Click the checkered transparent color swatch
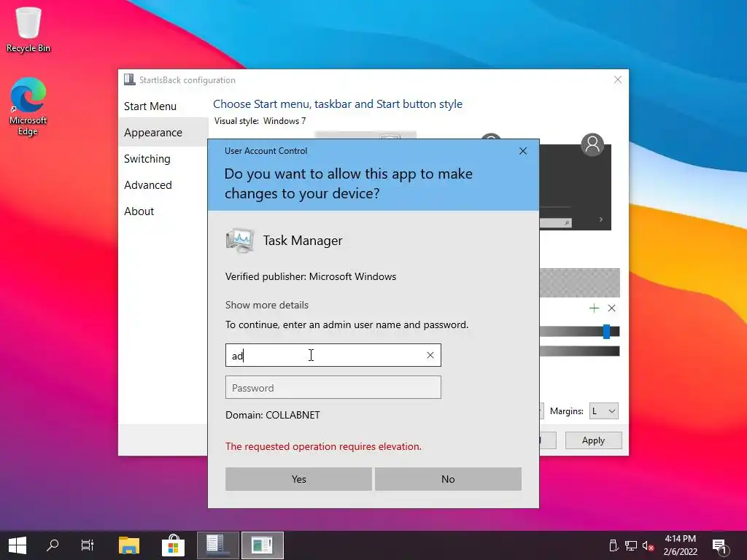This screenshot has height=560, width=747. pos(580,283)
